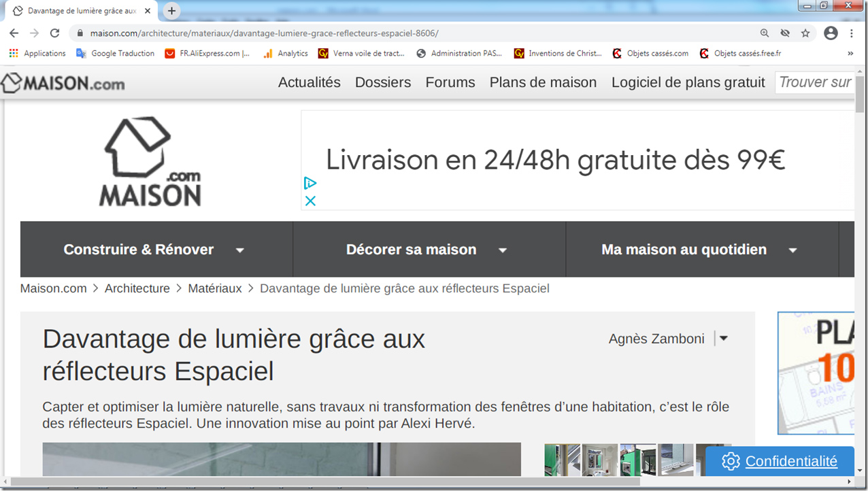Open the Objets cassés.com bookmark
The width and height of the screenshot is (868, 491).
650,53
